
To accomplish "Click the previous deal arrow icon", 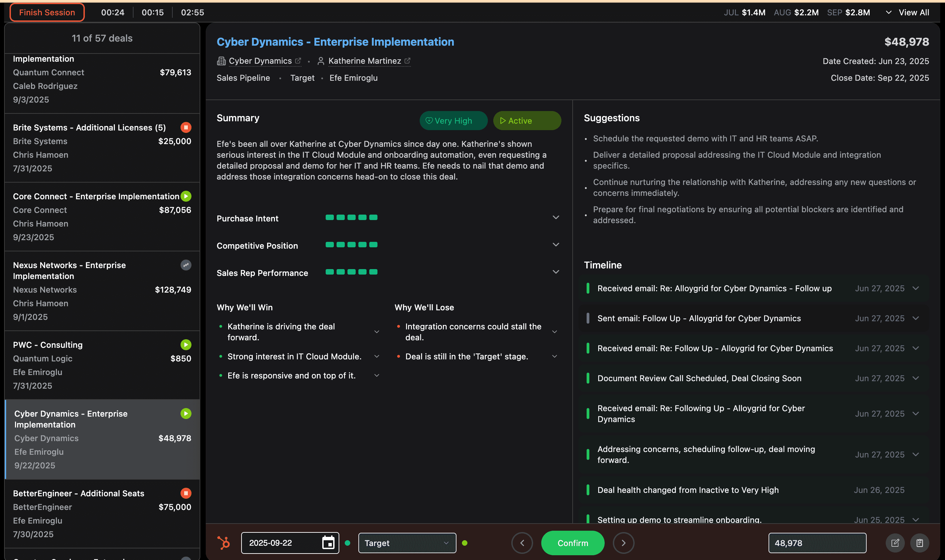I will point(522,543).
